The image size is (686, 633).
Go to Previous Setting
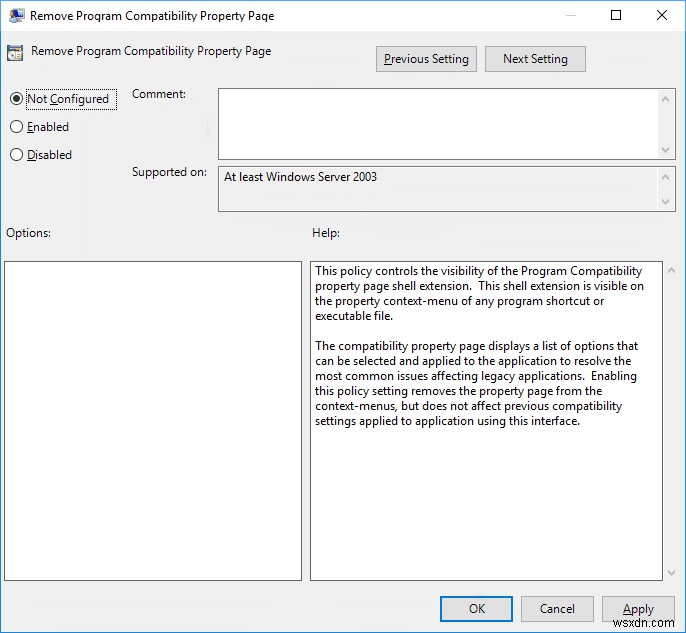(426, 59)
